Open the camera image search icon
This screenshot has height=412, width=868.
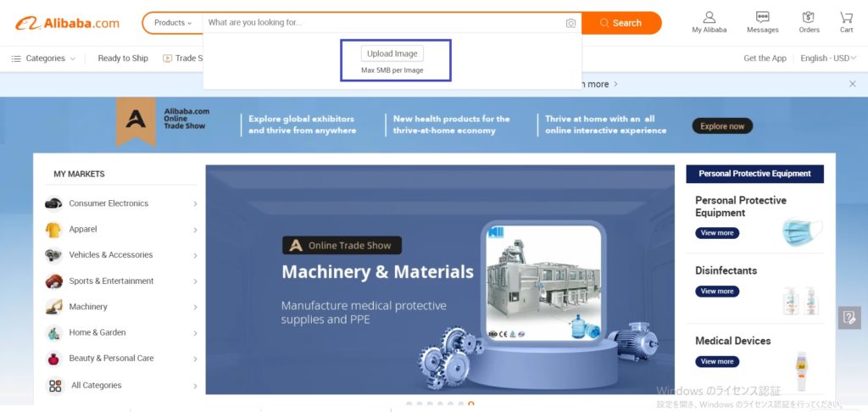click(x=570, y=23)
